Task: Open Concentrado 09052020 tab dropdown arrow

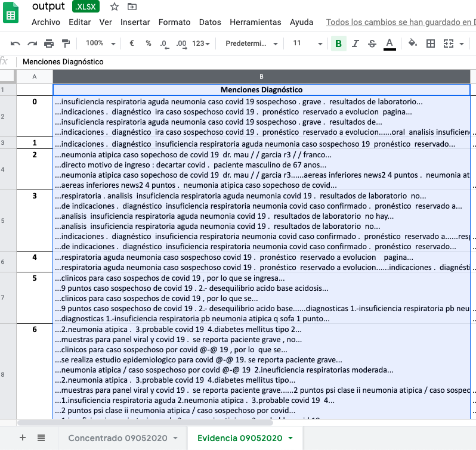Action: coord(175,438)
